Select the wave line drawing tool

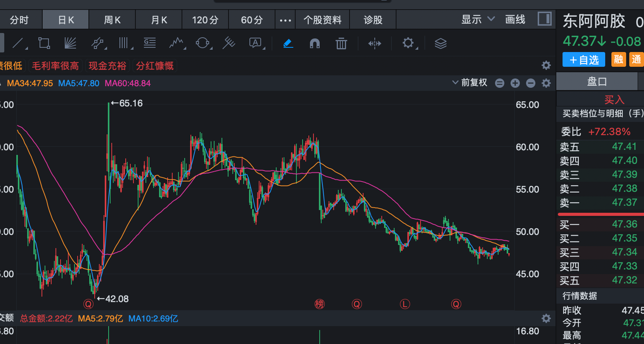177,43
